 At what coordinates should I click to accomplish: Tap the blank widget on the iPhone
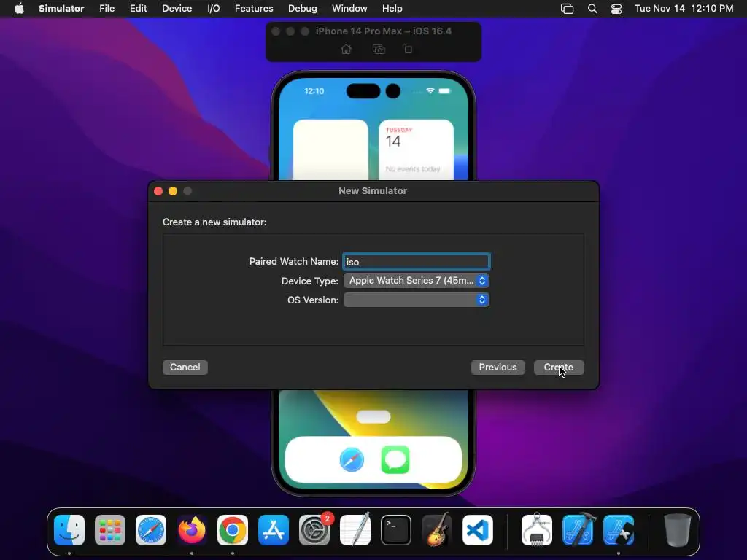point(330,149)
